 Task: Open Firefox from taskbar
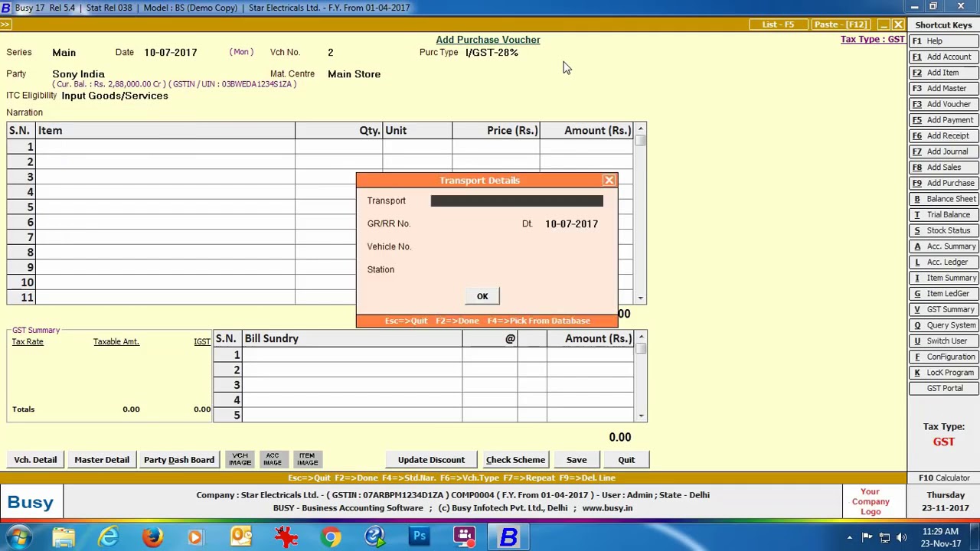click(x=152, y=537)
